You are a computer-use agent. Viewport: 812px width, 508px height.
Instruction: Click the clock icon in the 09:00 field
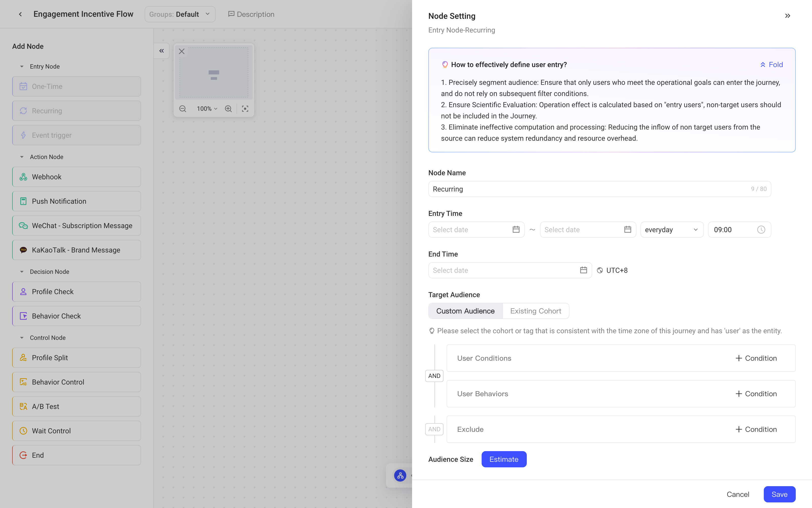click(x=761, y=229)
